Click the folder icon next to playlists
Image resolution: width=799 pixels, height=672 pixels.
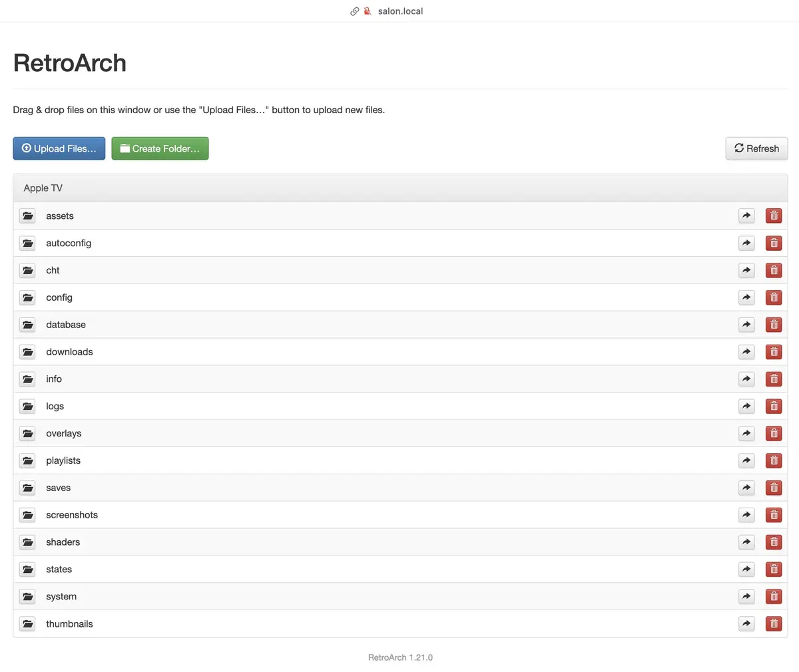(27, 460)
